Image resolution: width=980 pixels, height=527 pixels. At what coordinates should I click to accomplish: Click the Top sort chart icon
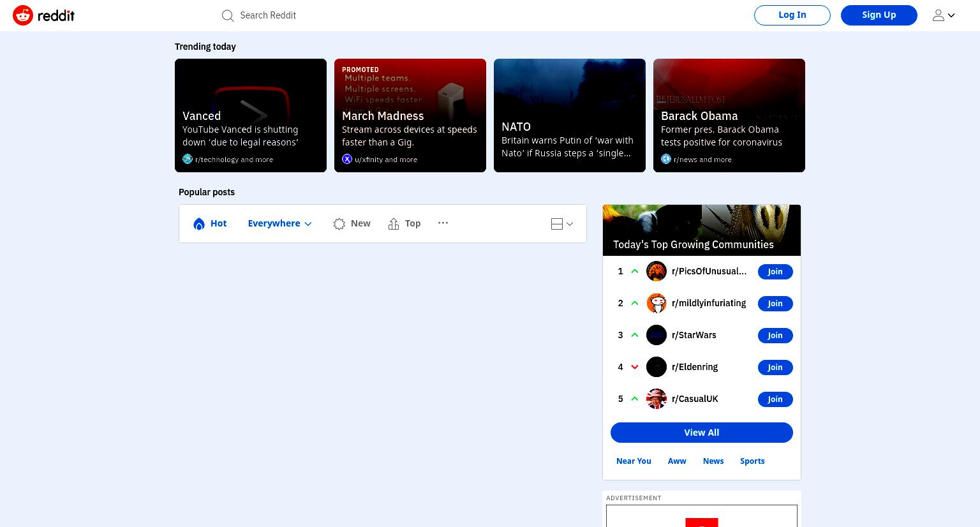[x=394, y=223]
